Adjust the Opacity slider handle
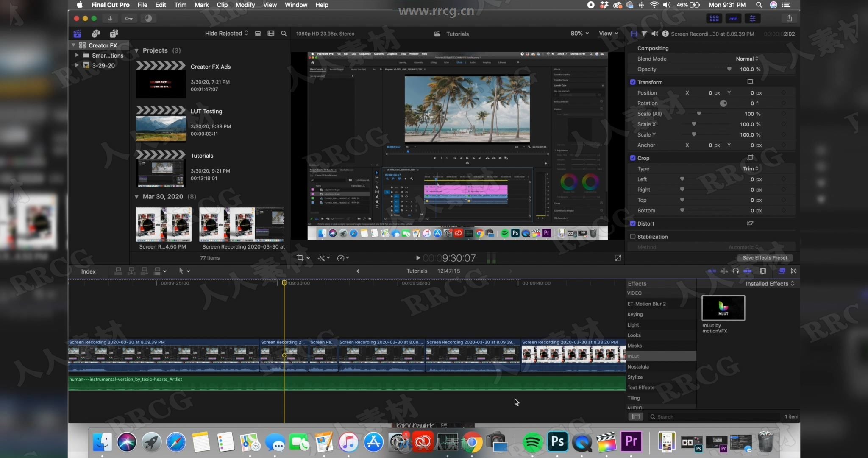 729,69
